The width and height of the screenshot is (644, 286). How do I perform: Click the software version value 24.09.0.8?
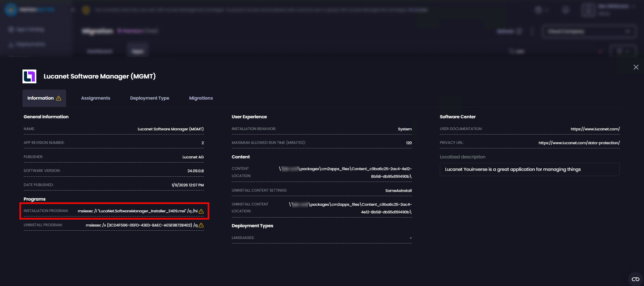196,171
